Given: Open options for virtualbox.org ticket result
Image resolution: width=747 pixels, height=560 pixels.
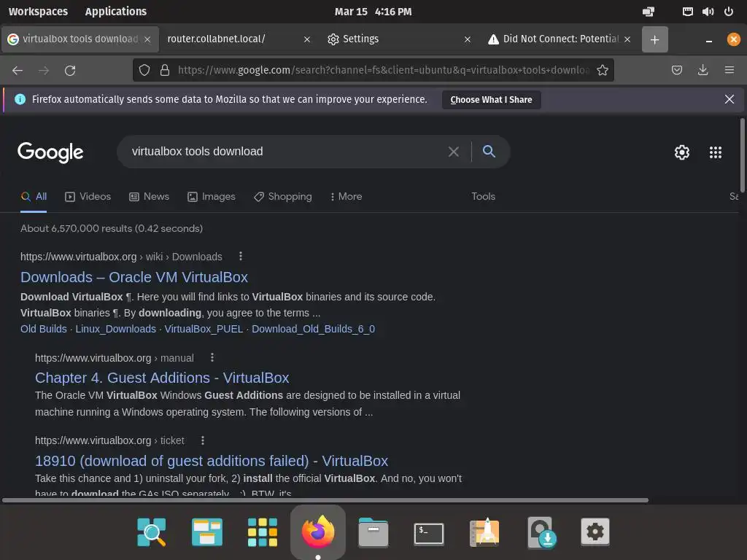Looking at the screenshot, I should (x=203, y=440).
